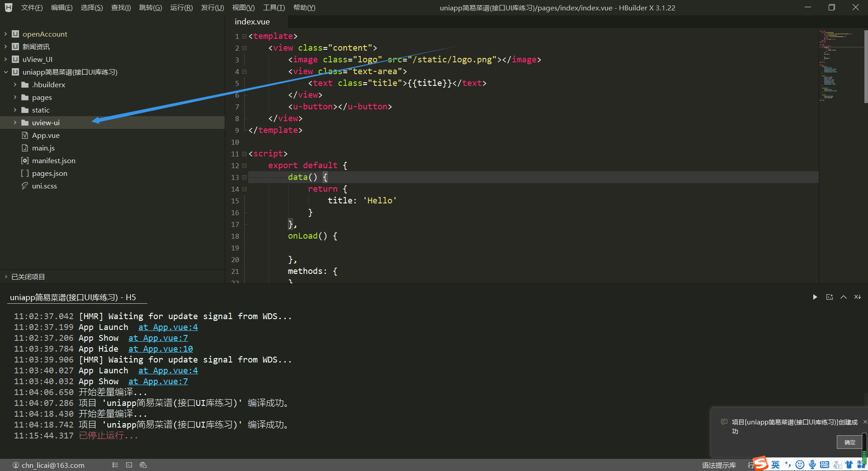The image size is (868, 471).
Task: Open the terminal icon in status bar
Action: tap(129, 465)
